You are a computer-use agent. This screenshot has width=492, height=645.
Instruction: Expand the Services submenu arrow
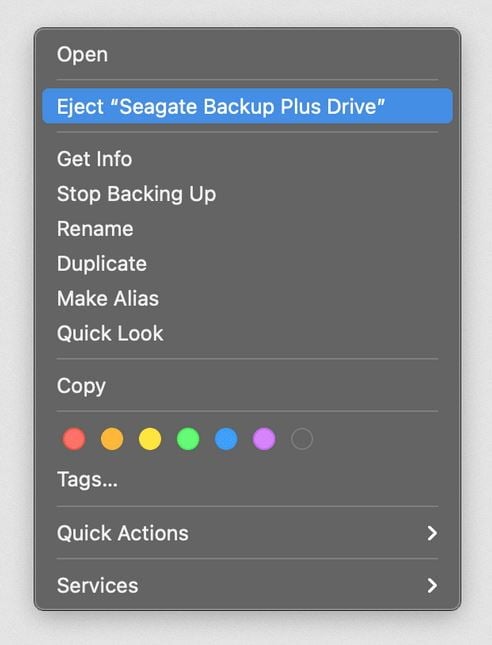[432, 585]
